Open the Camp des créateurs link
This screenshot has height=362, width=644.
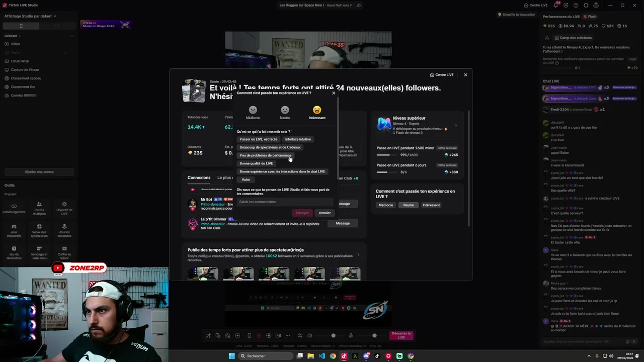pos(573,38)
